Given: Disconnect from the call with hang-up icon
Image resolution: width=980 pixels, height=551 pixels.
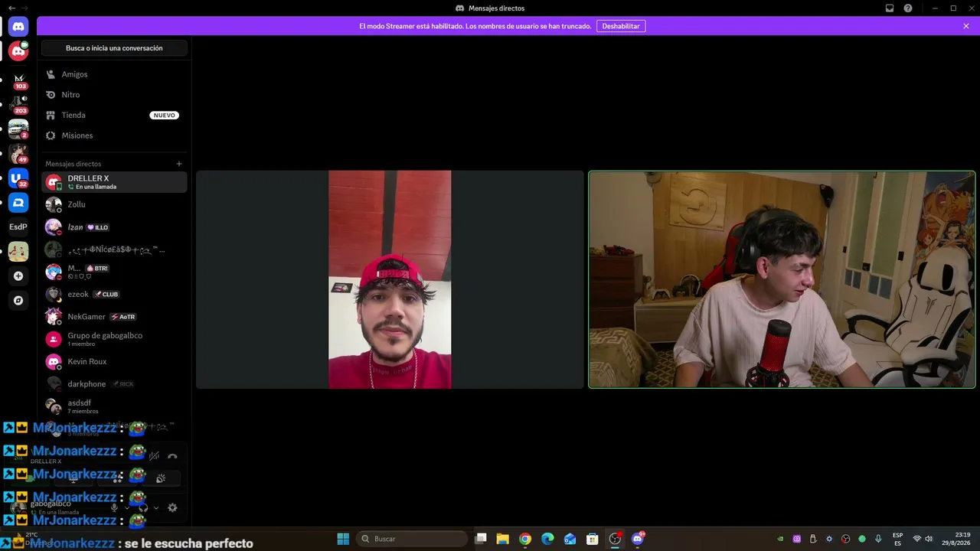Looking at the screenshot, I should pos(172,456).
